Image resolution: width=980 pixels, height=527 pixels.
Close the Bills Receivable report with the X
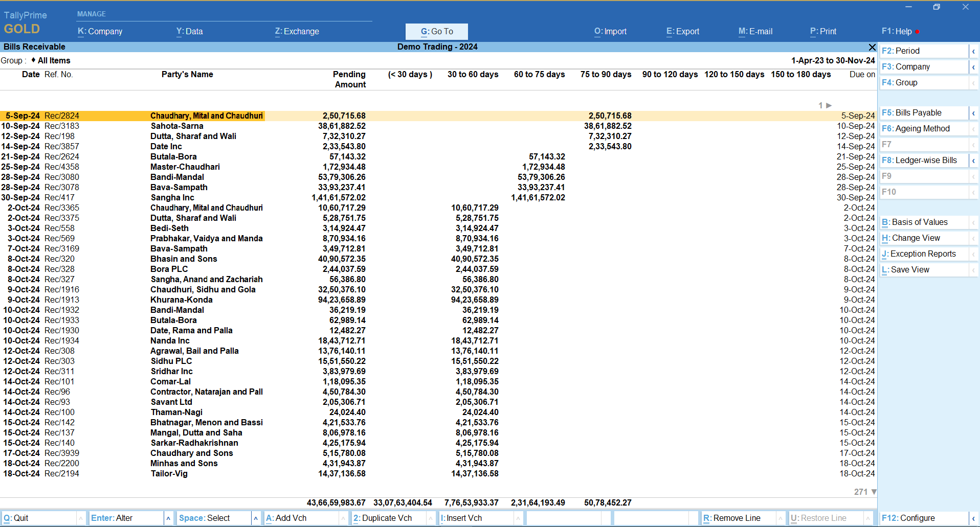872,47
